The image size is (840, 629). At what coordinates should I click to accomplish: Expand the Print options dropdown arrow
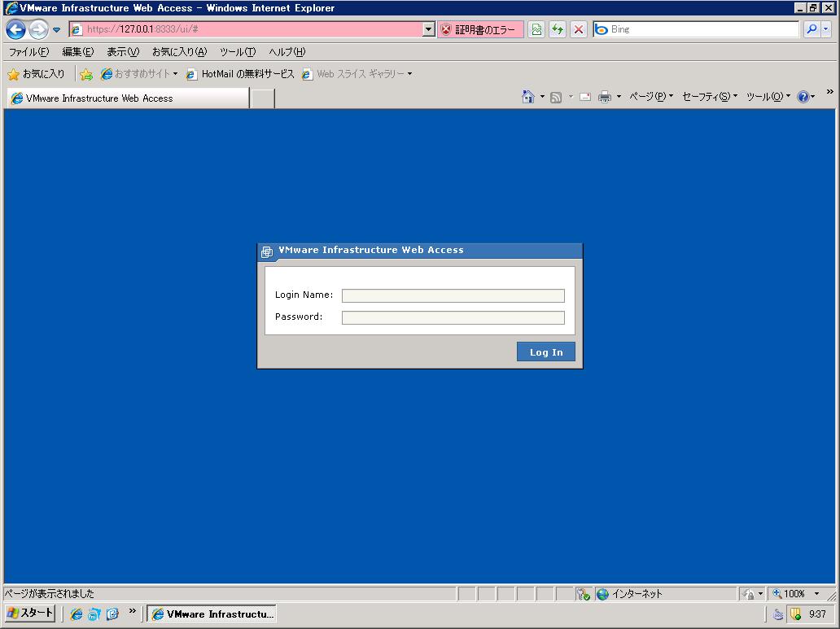click(619, 97)
